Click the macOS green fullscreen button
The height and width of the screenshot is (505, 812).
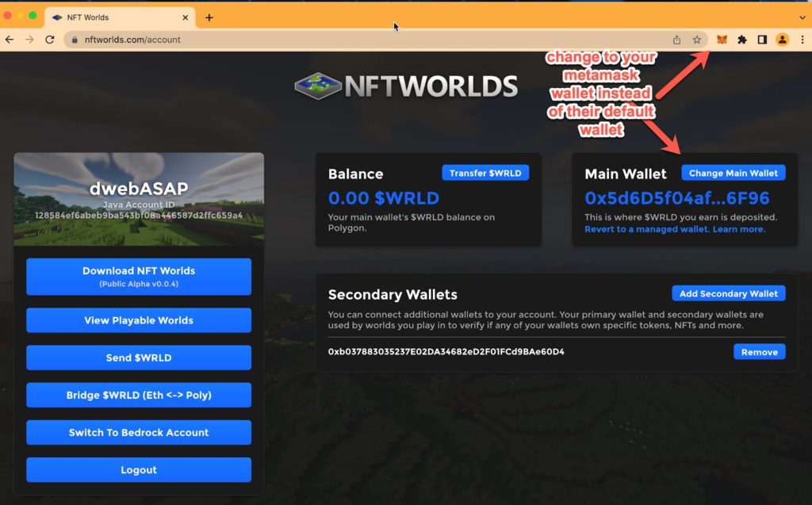click(x=33, y=16)
